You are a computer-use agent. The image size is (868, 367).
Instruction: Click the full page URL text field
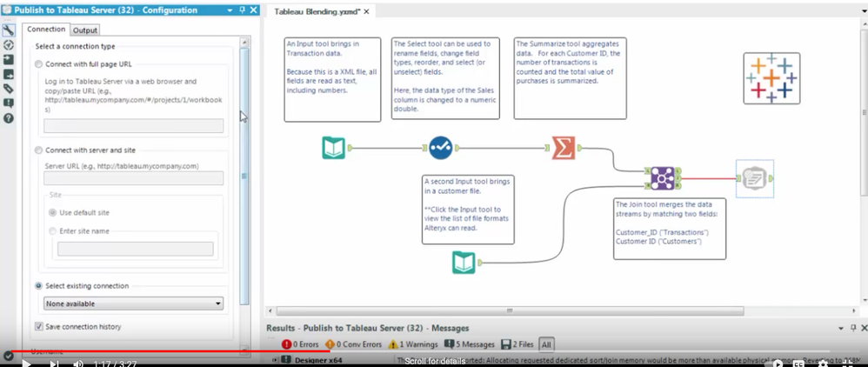click(x=133, y=125)
